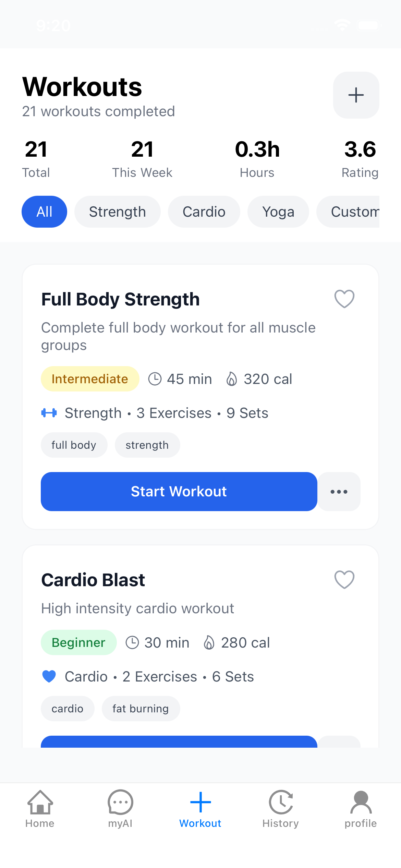
Task: Open the Cardio Blast workout card title
Action: pyautogui.click(x=93, y=580)
